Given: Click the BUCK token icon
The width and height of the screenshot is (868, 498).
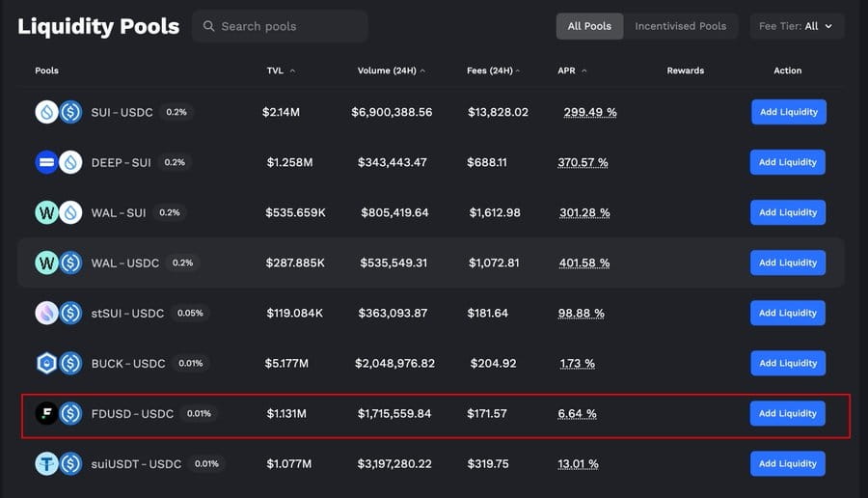Looking at the screenshot, I should (46, 364).
